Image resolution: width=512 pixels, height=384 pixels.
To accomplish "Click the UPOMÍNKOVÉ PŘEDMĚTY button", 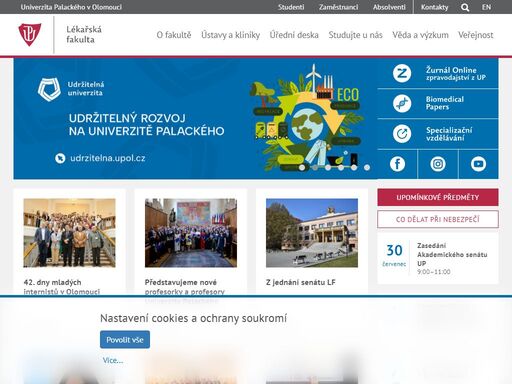I will [x=438, y=197].
